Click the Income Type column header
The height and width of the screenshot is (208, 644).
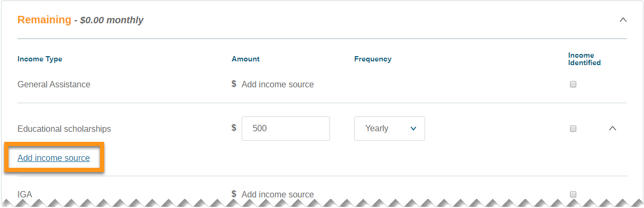[x=40, y=59]
